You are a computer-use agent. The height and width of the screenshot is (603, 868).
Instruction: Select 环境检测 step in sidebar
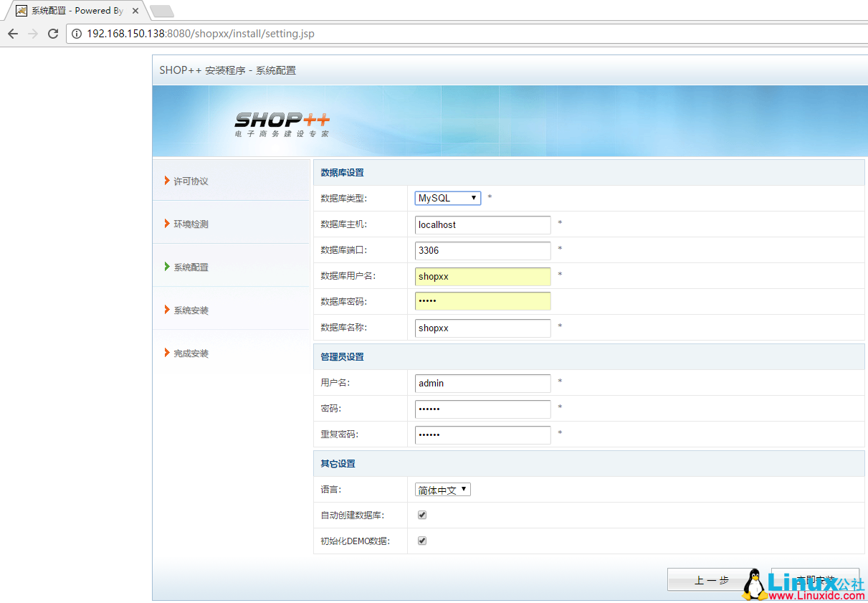point(191,224)
